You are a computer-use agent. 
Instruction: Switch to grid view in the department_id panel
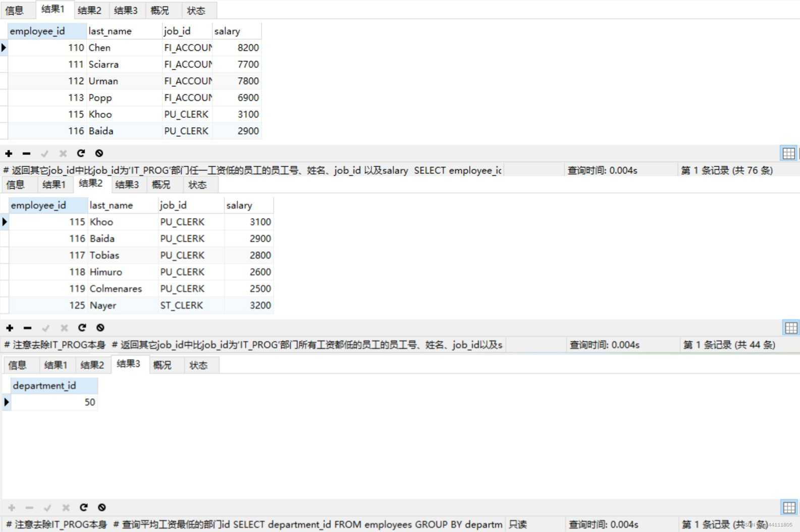tap(789, 507)
